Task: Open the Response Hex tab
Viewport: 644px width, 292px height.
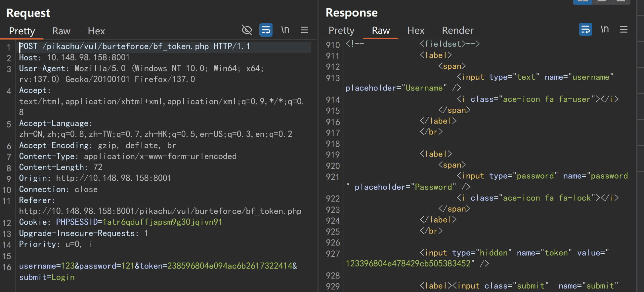Action: (x=416, y=30)
